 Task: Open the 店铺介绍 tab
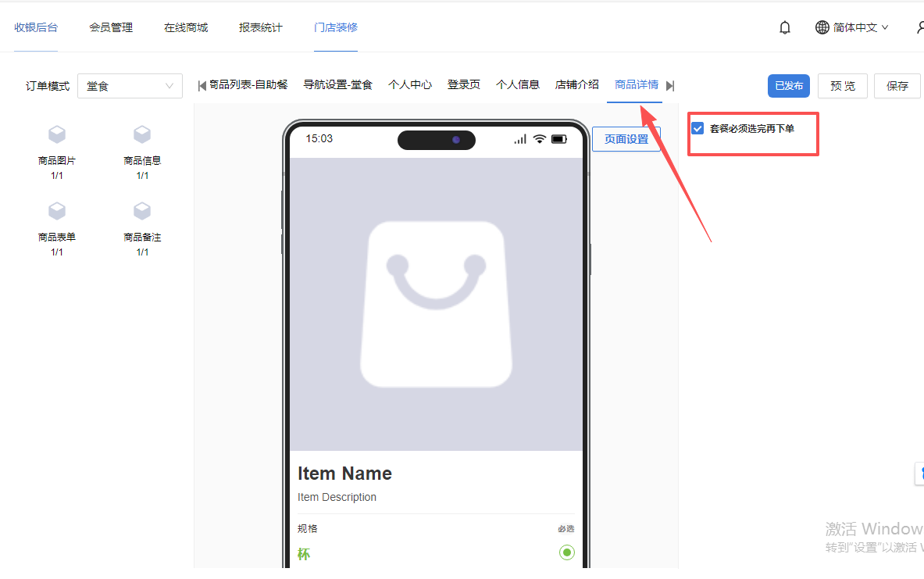(576, 84)
